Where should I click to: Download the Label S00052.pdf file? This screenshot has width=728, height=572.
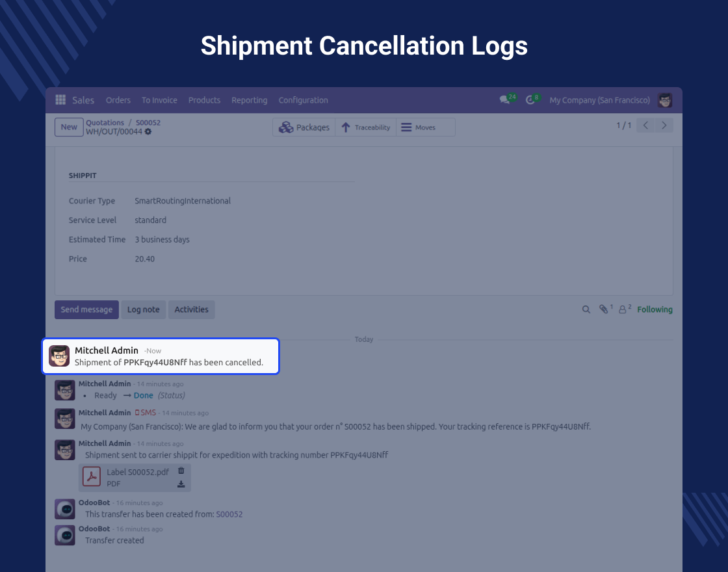pos(181,484)
